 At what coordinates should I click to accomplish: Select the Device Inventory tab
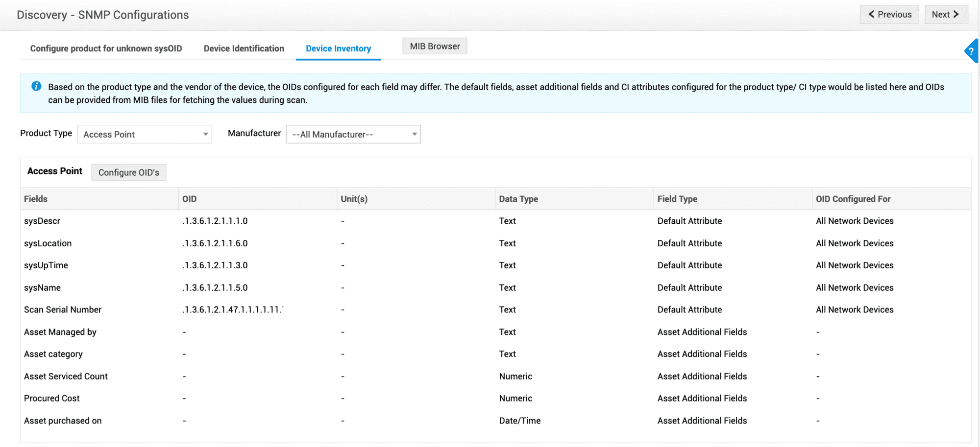point(338,48)
